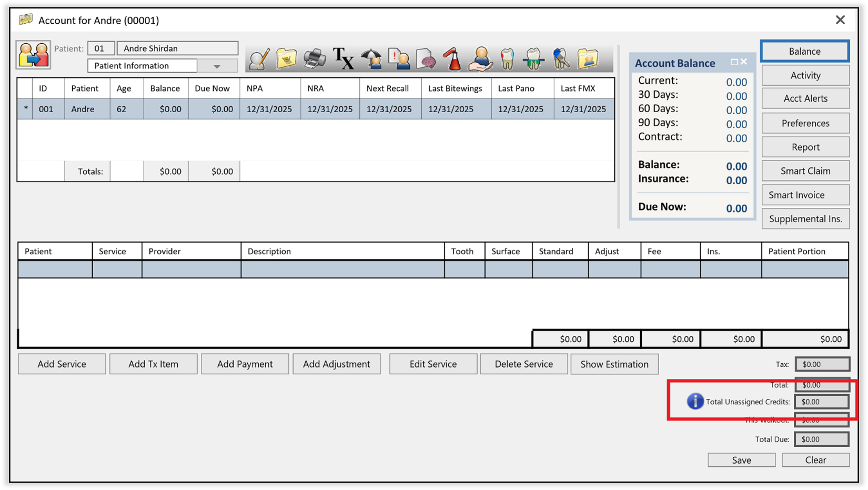The height and width of the screenshot is (490, 868).
Task: Open the Patient Information dropdown
Action: (217, 65)
